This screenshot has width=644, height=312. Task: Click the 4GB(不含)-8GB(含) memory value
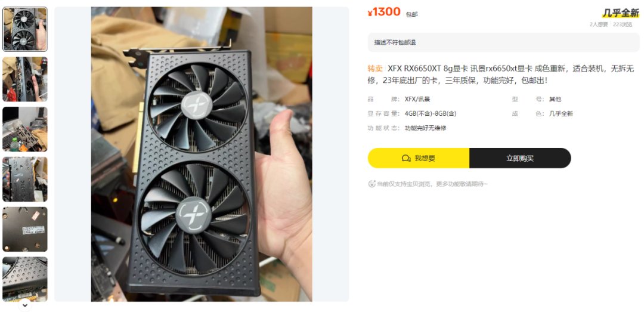[x=431, y=113]
